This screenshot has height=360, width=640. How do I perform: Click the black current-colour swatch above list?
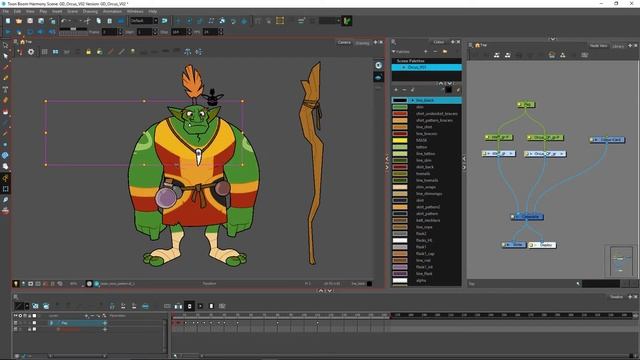tap(449, 90)
